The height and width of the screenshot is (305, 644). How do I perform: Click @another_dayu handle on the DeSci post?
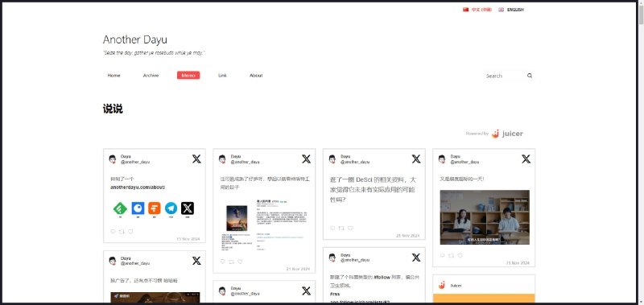355,162
